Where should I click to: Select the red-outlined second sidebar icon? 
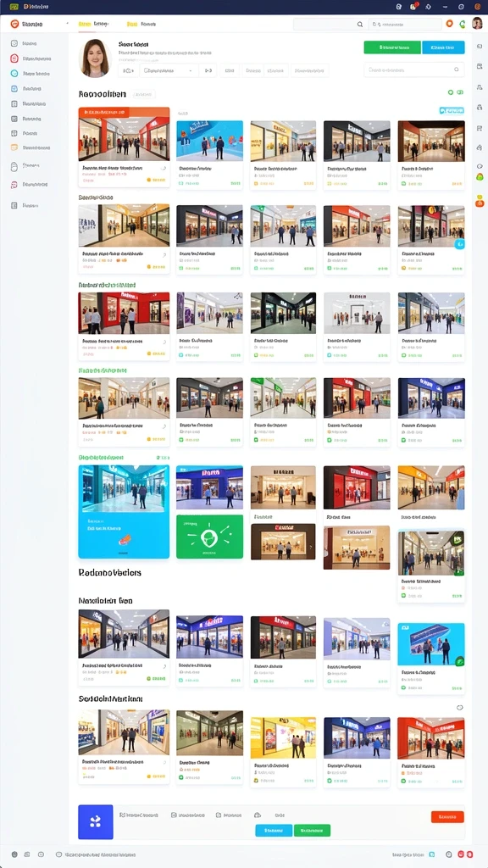coord(14,58)
